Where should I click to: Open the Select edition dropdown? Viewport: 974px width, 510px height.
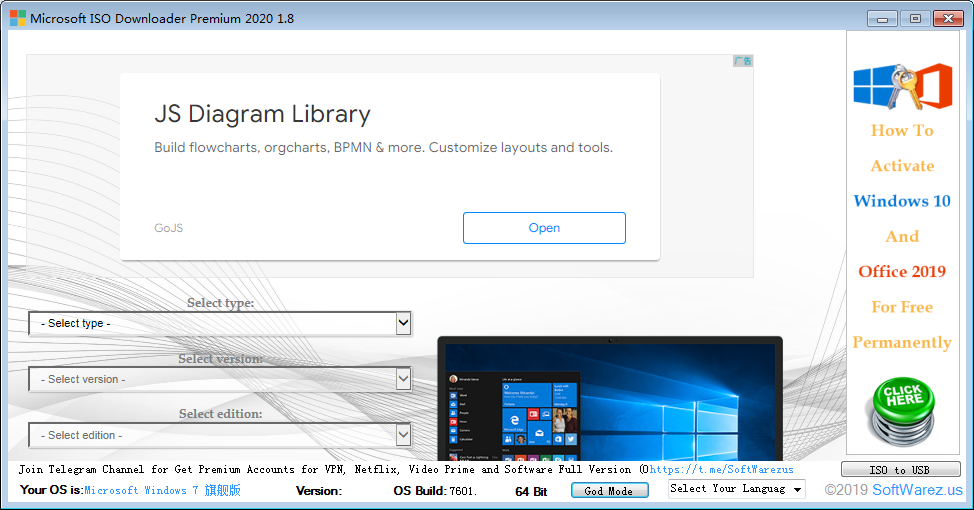pos(221,435)
